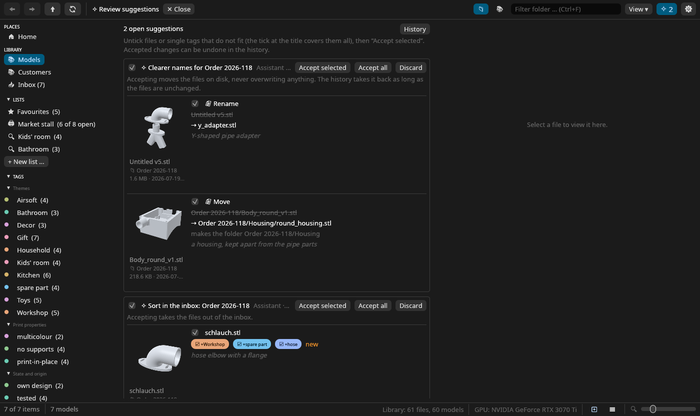Screen dimensions: 700x416
Task: Collapse the Tags section
Action: click(x=8, y=177)
